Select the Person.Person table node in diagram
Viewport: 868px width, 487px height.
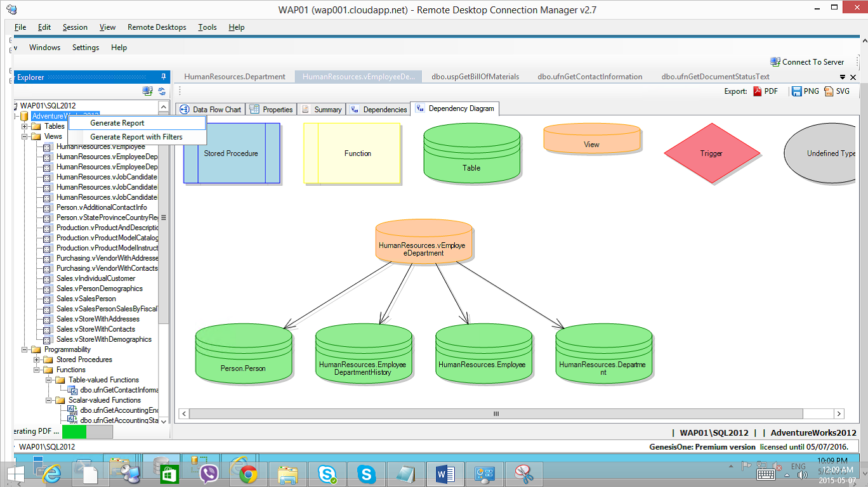pyautogui.click(x=243, y=355)
